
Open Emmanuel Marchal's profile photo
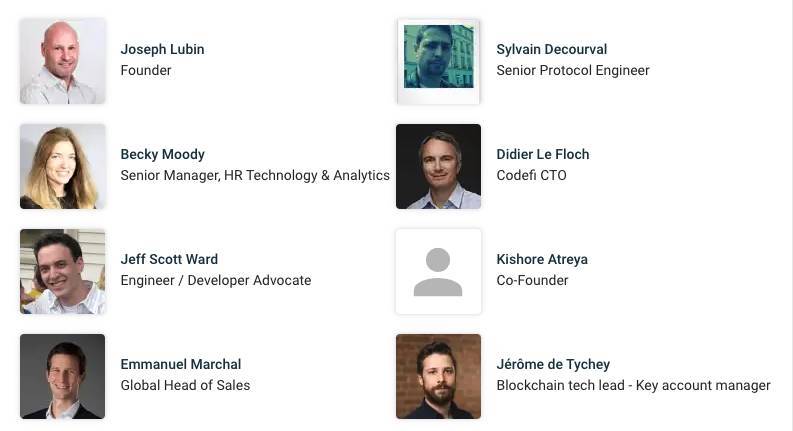63,376
